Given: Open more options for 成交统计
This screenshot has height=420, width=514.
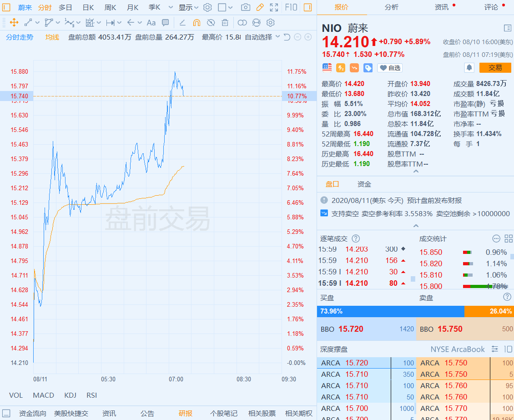Looking at the screenshot, I should pos(496,239).
